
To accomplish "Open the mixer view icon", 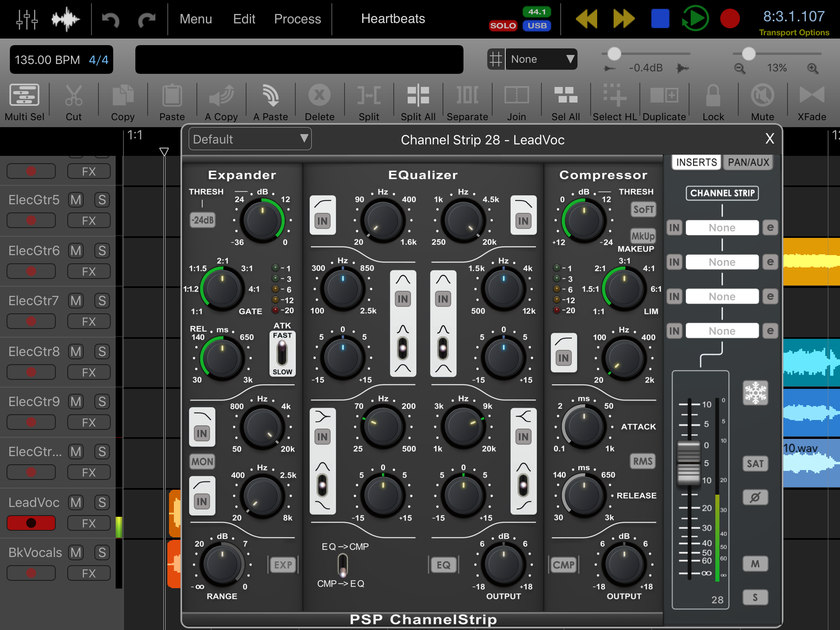I will pos(27,19).
